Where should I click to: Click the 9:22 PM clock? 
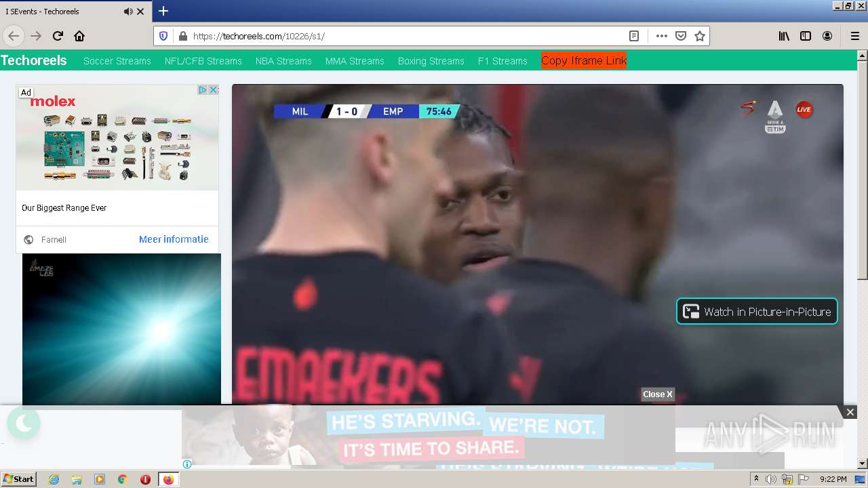coord(833,479)
